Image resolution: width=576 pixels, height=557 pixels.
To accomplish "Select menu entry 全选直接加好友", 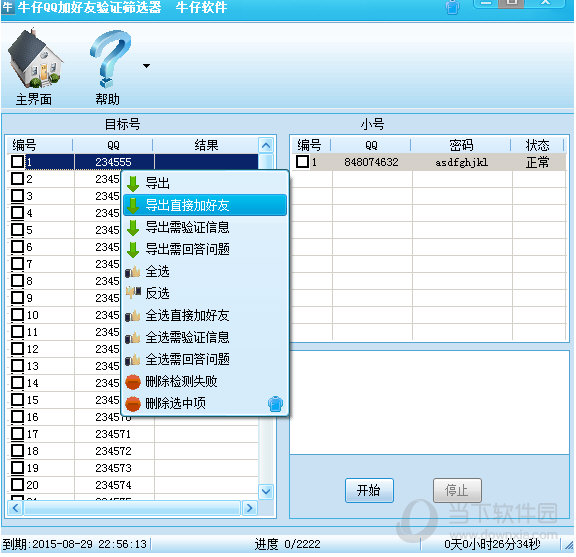I will (205, 315).
